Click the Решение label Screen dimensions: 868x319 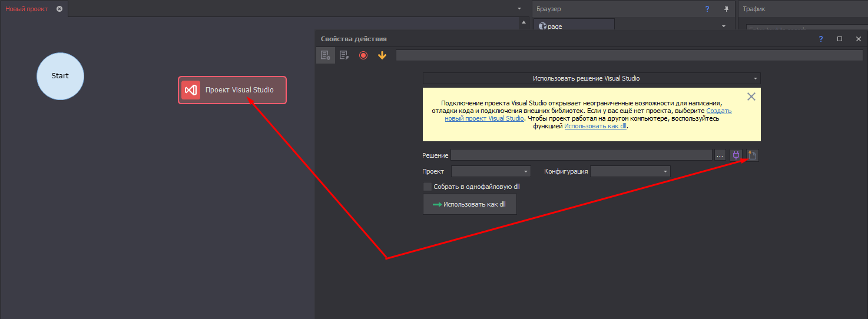pos(435,155)
